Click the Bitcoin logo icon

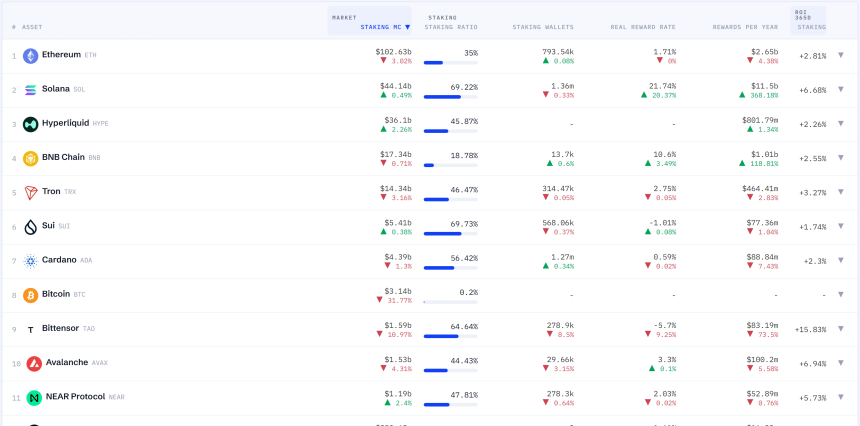pos(30,295)
